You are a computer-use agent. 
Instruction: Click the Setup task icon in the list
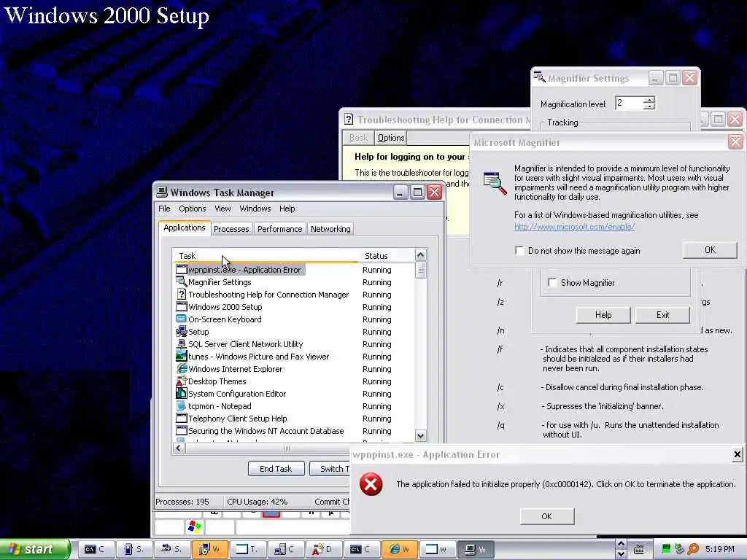(x=182, y=332)
